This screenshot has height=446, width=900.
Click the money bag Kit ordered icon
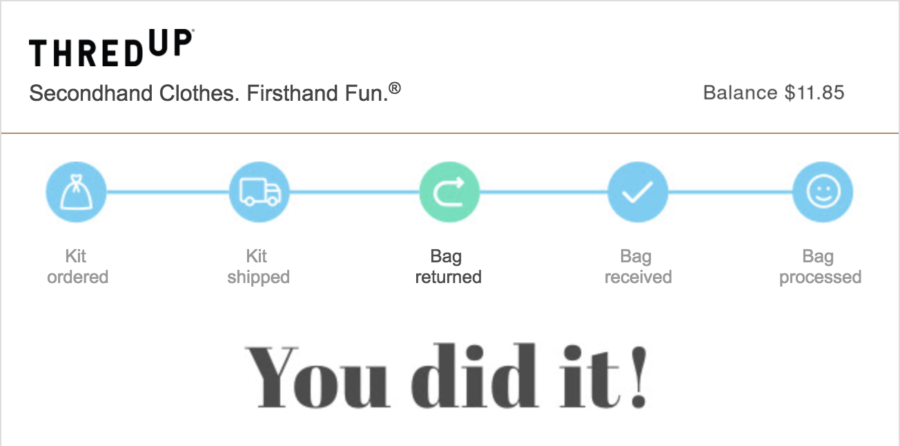coord(77,191)
